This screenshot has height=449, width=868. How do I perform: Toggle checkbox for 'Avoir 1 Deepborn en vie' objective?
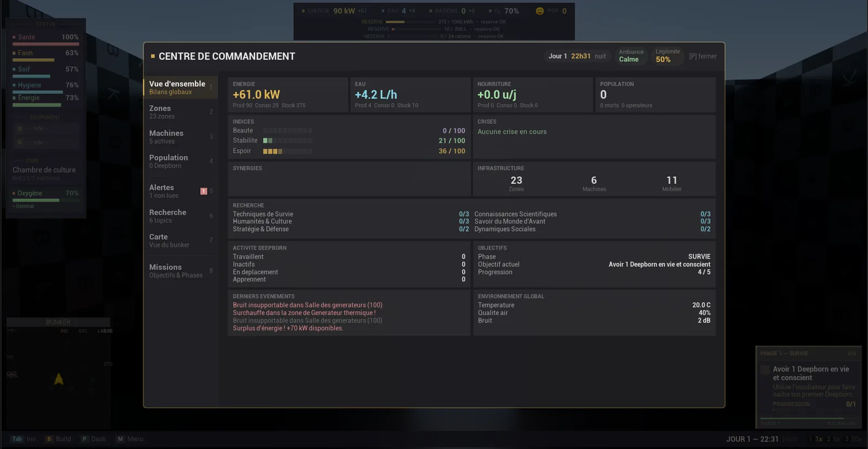(x=765, y=370)
